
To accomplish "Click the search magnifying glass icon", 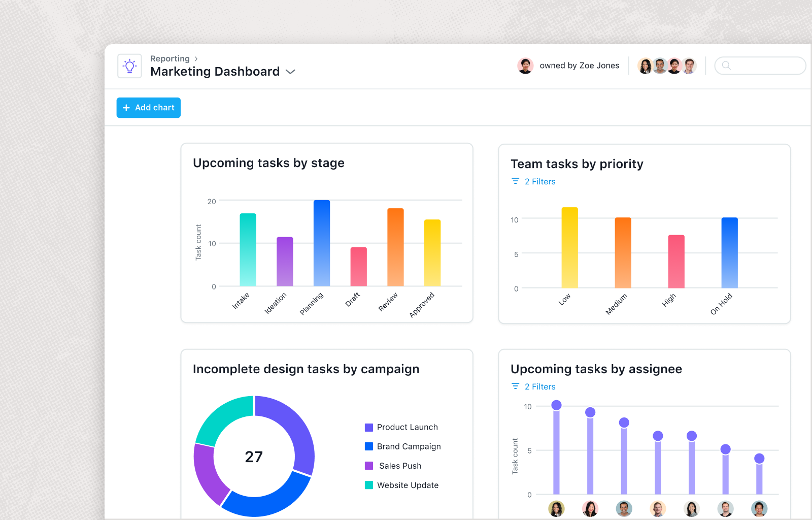I will click(x=727, y=66).
